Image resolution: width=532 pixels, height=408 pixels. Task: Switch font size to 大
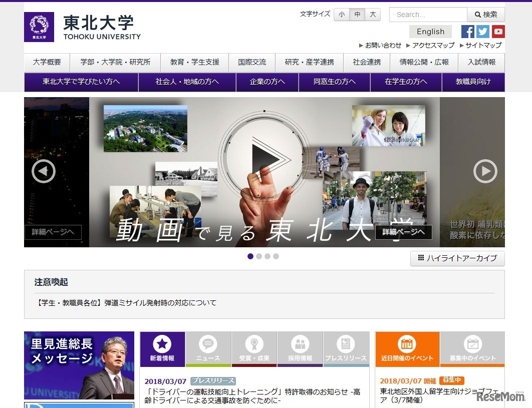[x=373, y=15]
